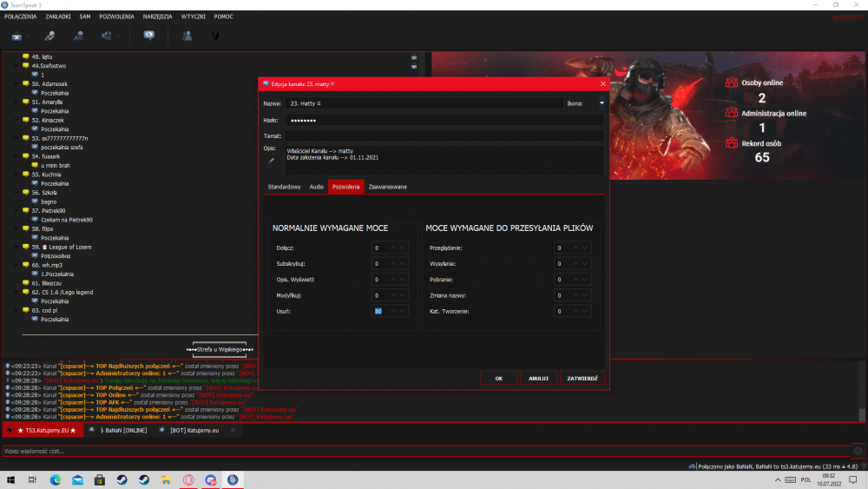Select the Pozwolenia tab
Image resolution: width=868 pixels, height=489 pixels.
[346, 188]
